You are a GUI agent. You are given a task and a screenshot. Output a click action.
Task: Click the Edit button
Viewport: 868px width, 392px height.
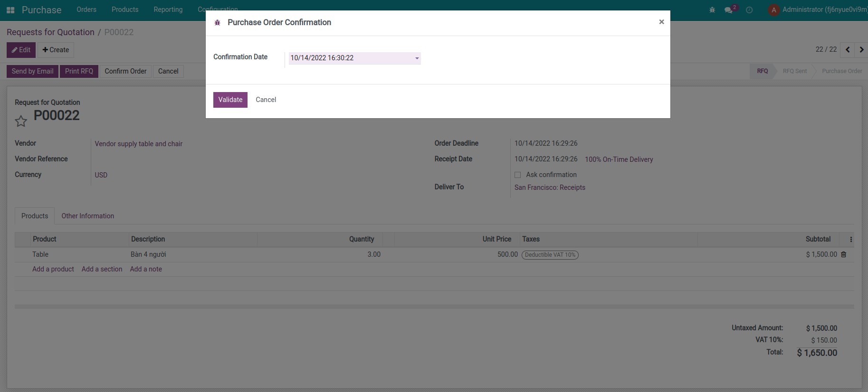click(21, 50)
